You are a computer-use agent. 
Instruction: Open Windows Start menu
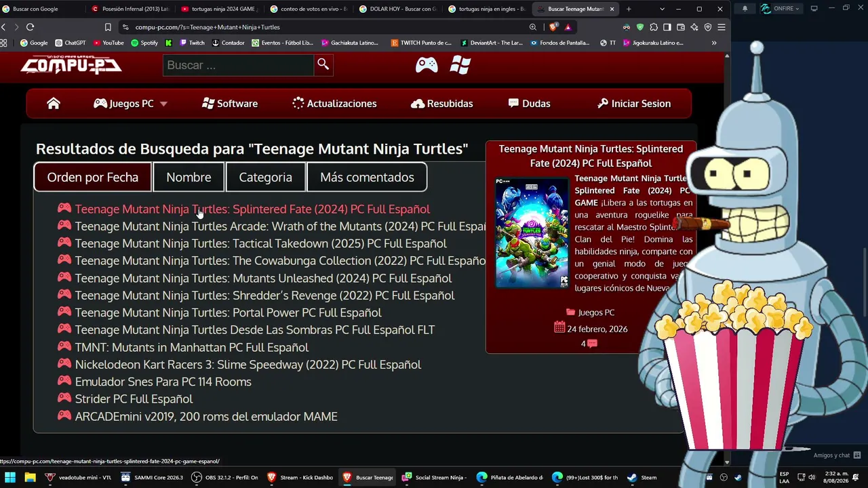(10, 477)
